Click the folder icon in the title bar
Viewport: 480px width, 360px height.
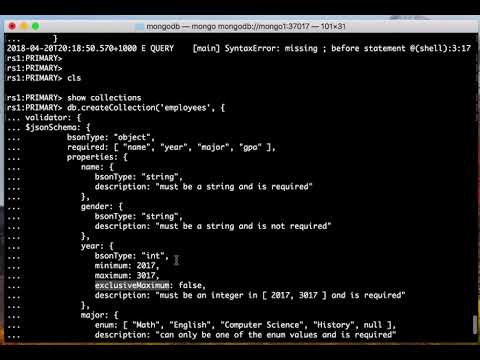pos(139,26)
